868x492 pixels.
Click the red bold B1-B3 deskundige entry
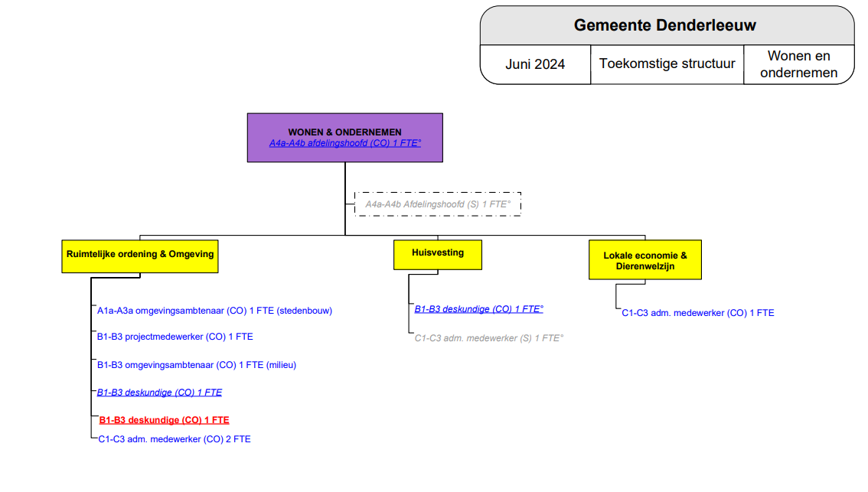click(164, 420)
